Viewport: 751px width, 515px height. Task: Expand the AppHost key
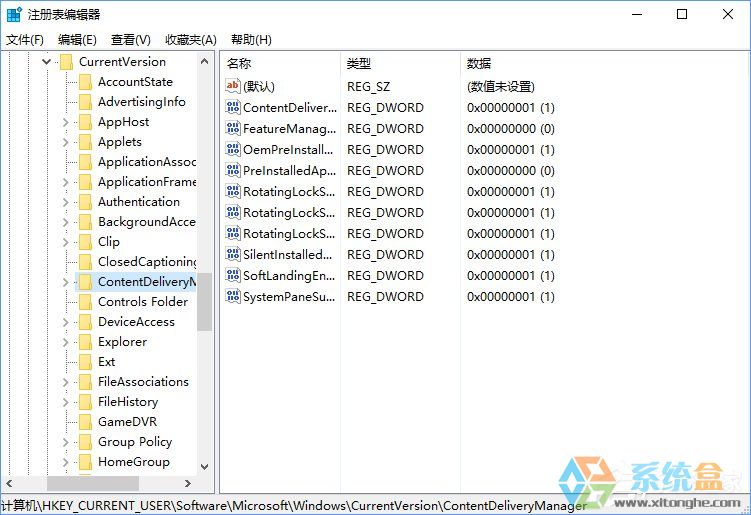point(66,122)
